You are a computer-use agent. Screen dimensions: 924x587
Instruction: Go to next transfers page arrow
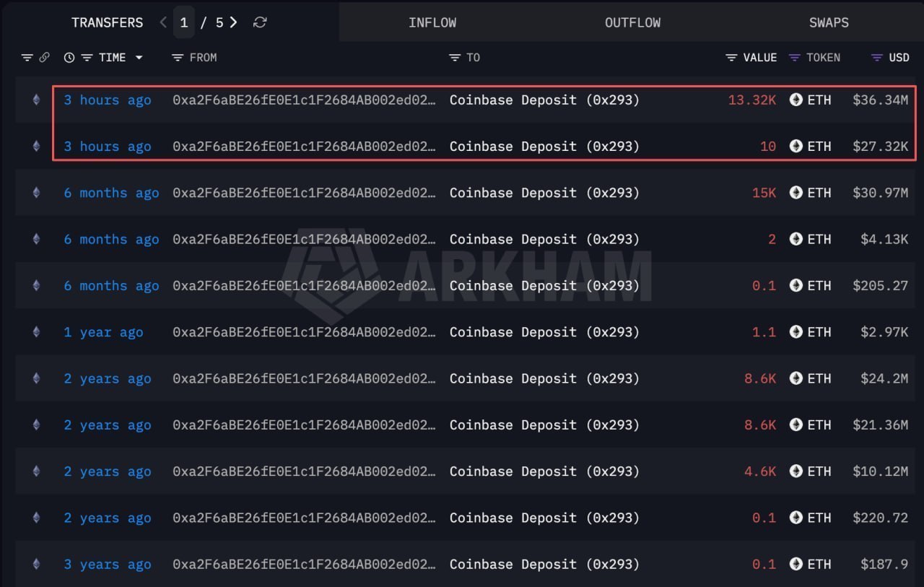coord(233,22)
